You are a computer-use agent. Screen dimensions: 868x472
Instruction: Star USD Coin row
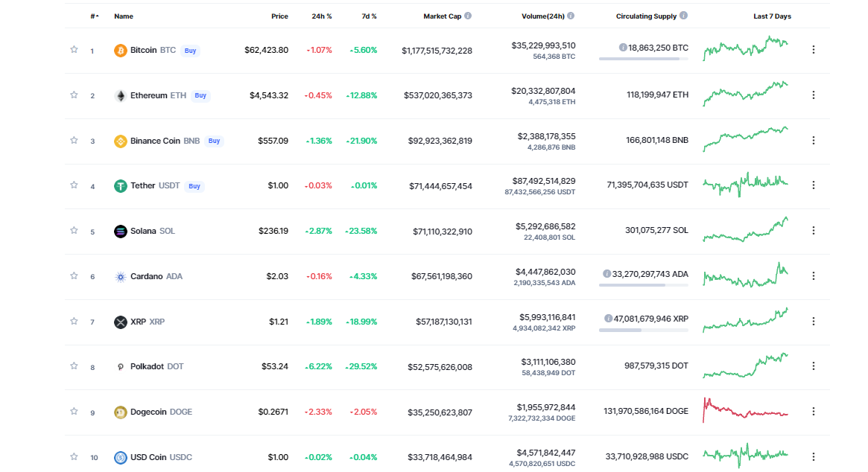click(74, 456)
